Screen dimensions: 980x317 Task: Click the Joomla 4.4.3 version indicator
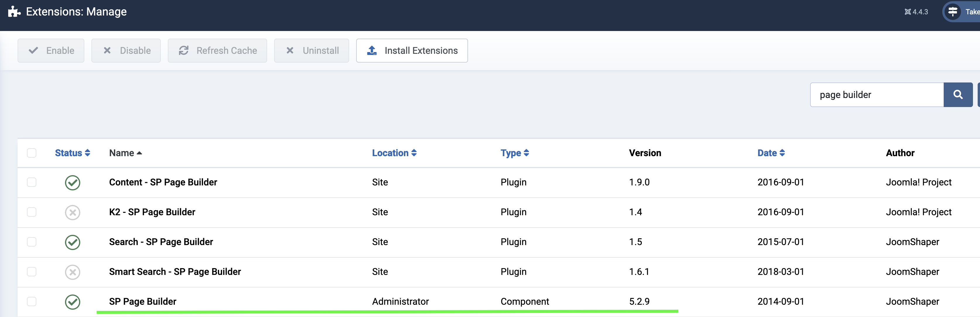click(x=916, y=12)
